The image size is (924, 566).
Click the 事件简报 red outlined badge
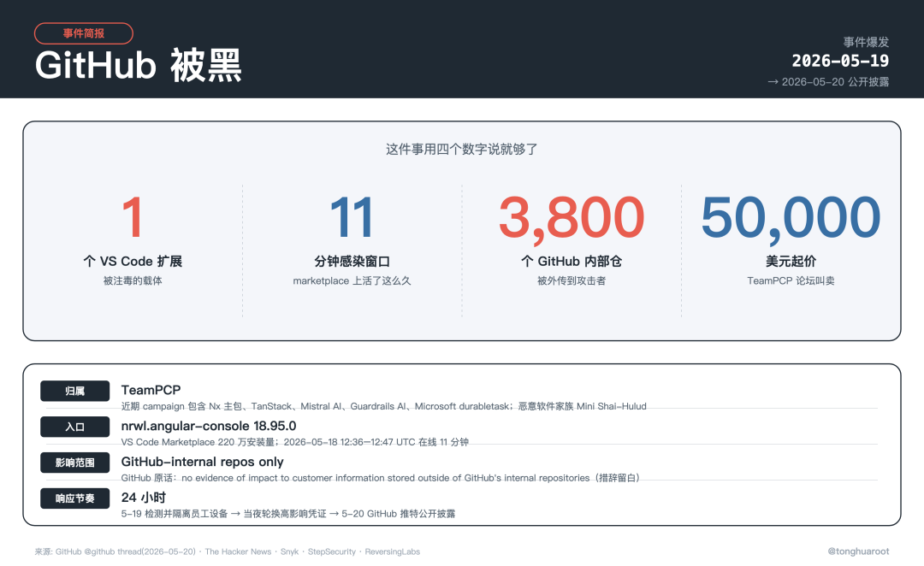point(84,33)
